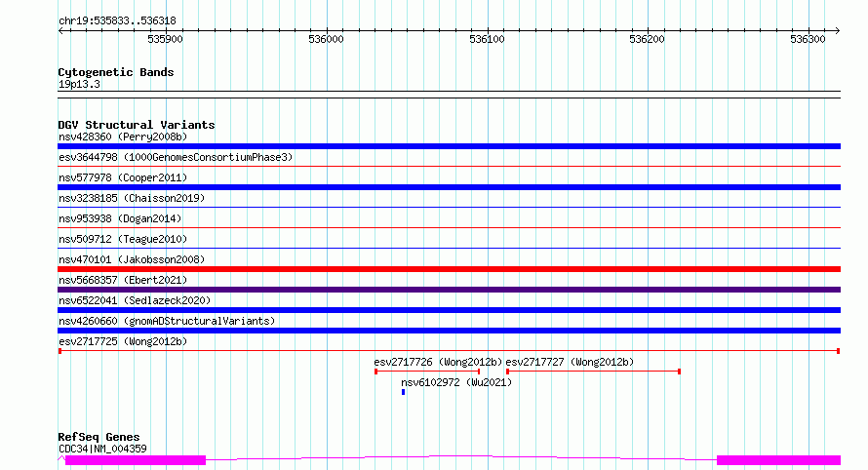This screenshot has height=470, width=868.
Task: Click variant label esv2717727 (Wong2012b)
Action: 570,362
